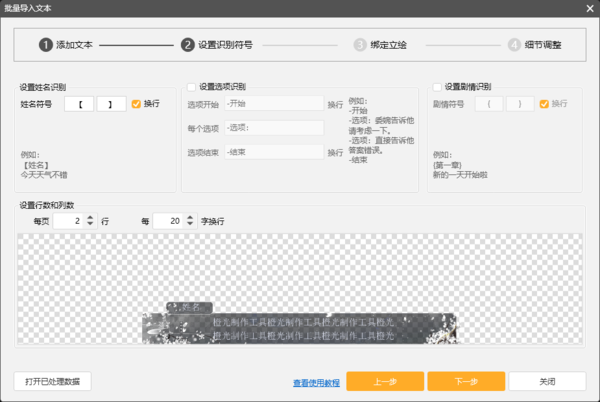Click the 选项结束 text field

click(x=273, y=152)
